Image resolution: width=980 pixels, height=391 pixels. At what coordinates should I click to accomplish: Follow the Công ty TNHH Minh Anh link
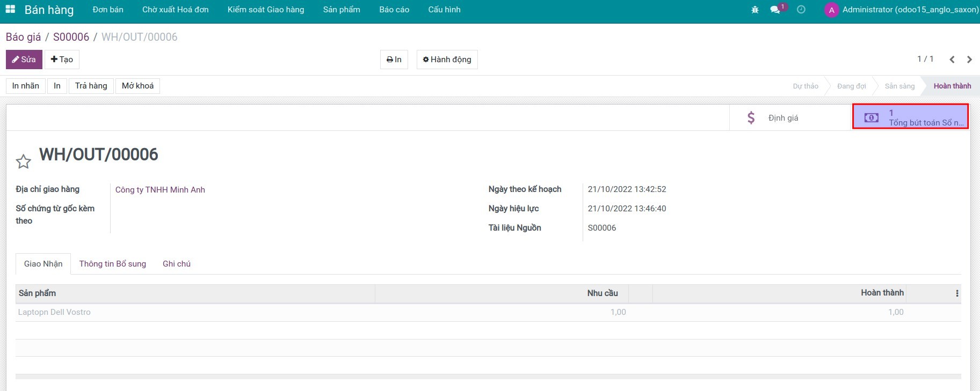coord(160,190)
